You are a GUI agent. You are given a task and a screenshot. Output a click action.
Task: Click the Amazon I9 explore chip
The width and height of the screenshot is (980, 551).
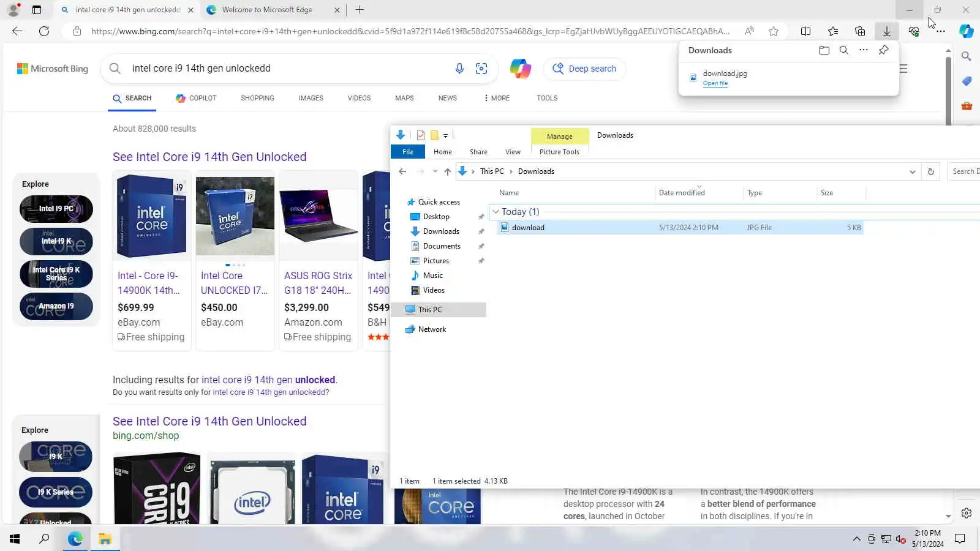56,306
